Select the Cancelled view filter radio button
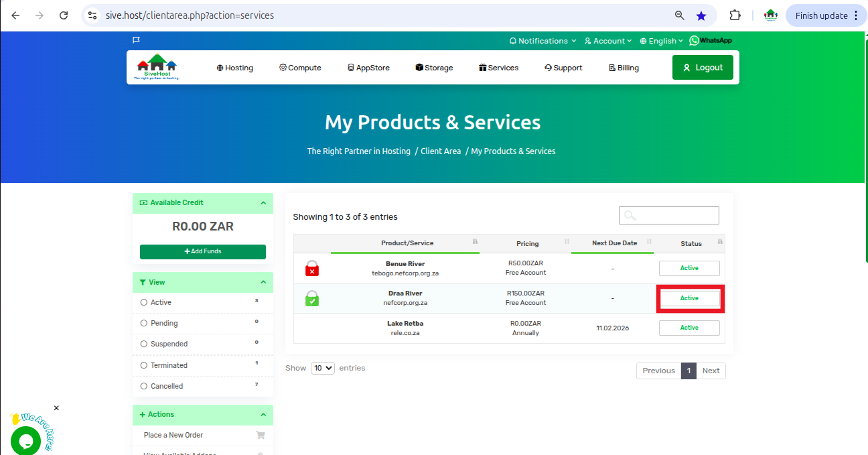This screenshot has height=455, width=868. click(x=143, y=386)
